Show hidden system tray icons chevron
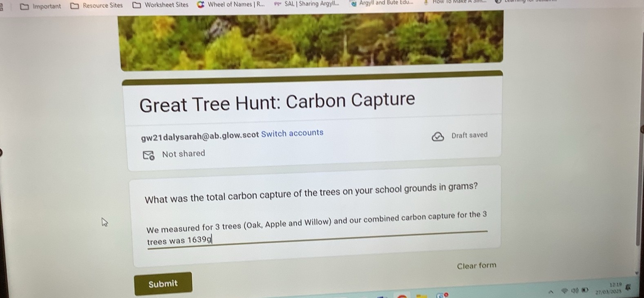644x298 pixels. coord(551,292)
